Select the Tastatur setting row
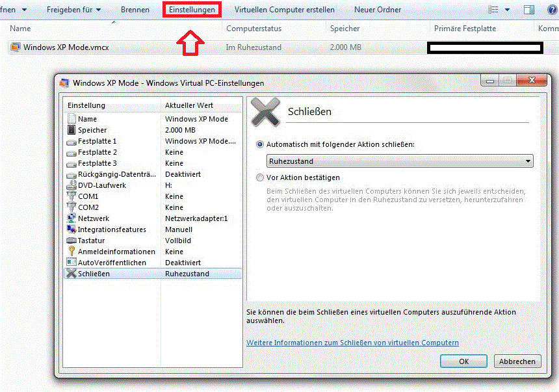559x392 pixels. [153, 241]
